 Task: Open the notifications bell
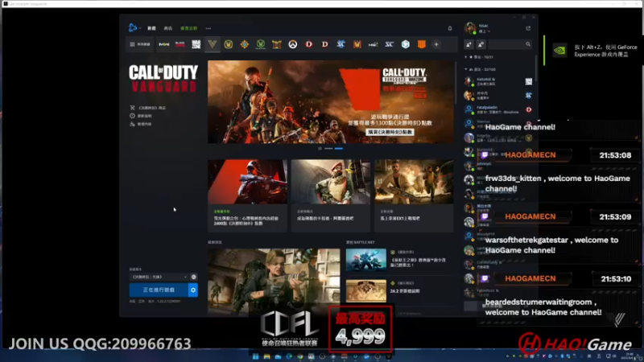[x=450, y=28]
